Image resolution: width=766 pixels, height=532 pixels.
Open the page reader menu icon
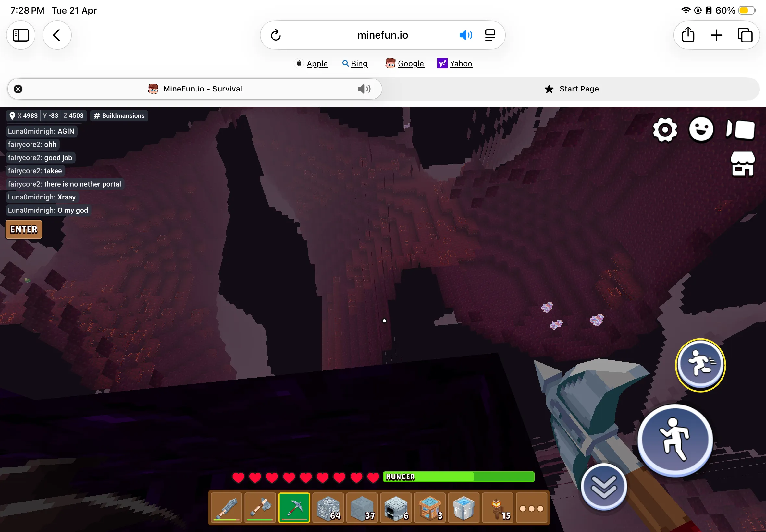click(490, 35)
